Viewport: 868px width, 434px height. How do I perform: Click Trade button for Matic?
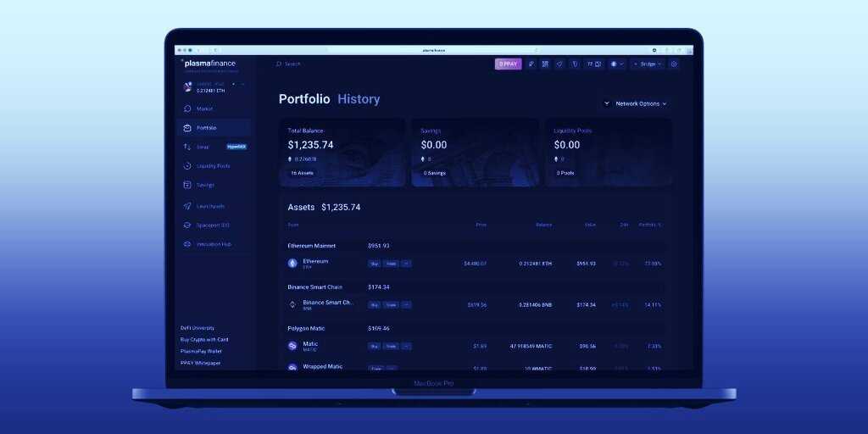pos(391,347)
